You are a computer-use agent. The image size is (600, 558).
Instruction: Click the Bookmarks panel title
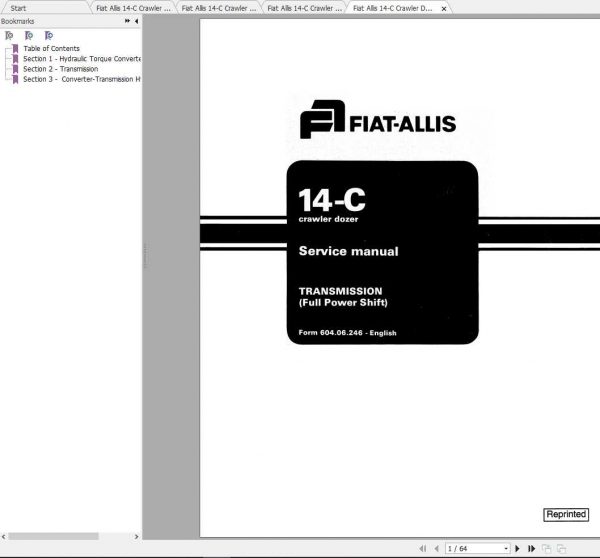[18, 21]
